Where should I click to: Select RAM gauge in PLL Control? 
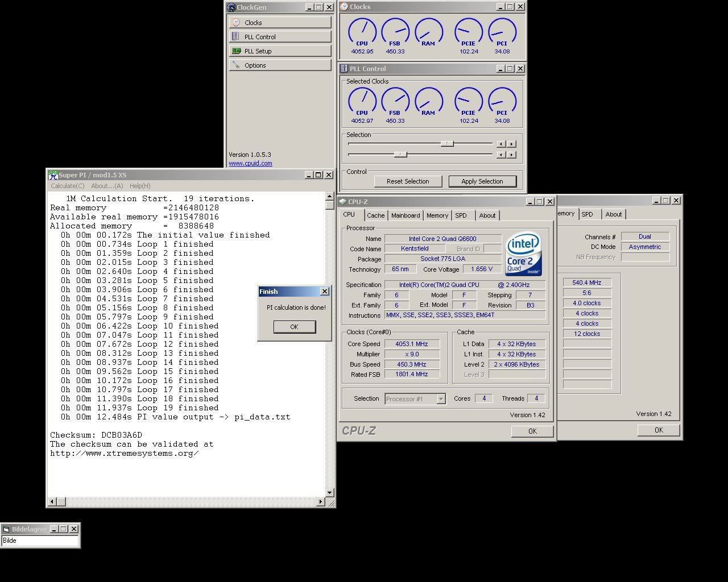[428, 102]
